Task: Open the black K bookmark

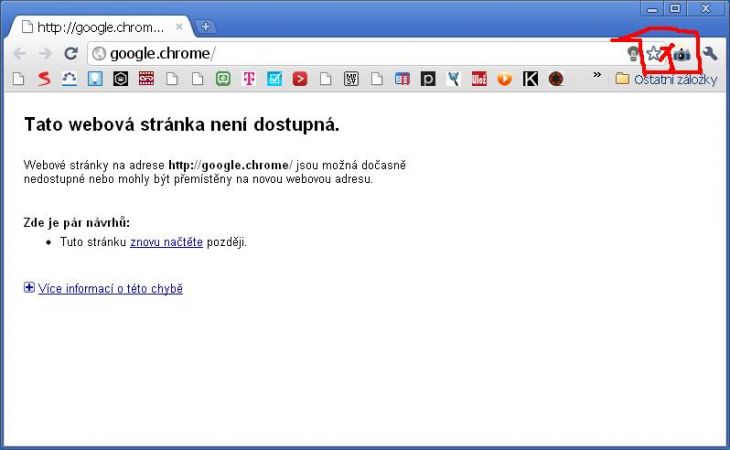Action: point(530,79)
